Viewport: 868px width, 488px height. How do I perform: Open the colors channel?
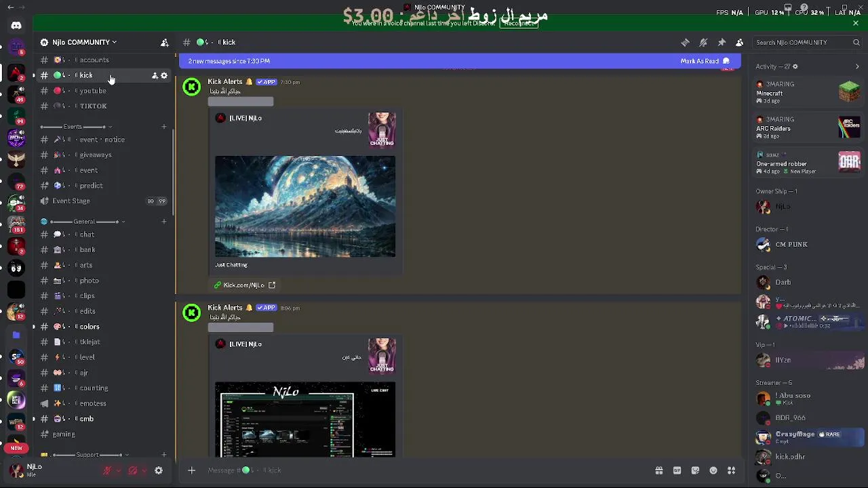102,327
